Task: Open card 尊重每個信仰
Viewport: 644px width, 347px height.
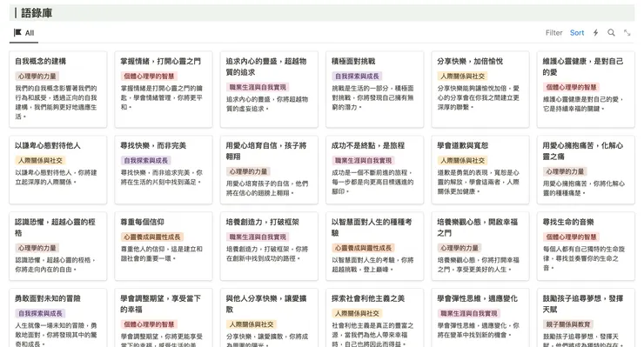Action: [164, 246]
